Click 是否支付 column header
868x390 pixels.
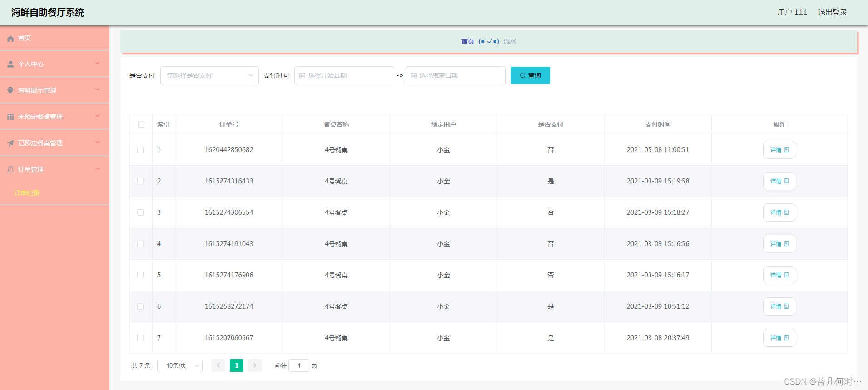(551, 124)
